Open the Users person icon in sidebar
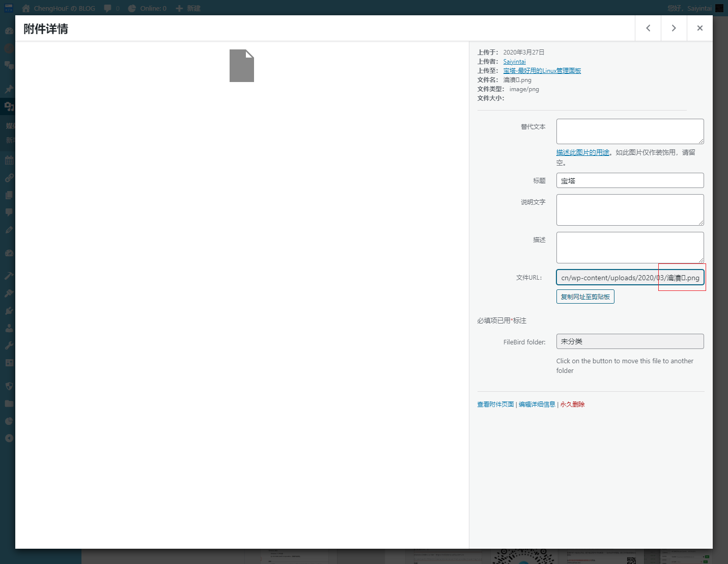Viewport: 728px width, 564px height. [x=9, y=328]
